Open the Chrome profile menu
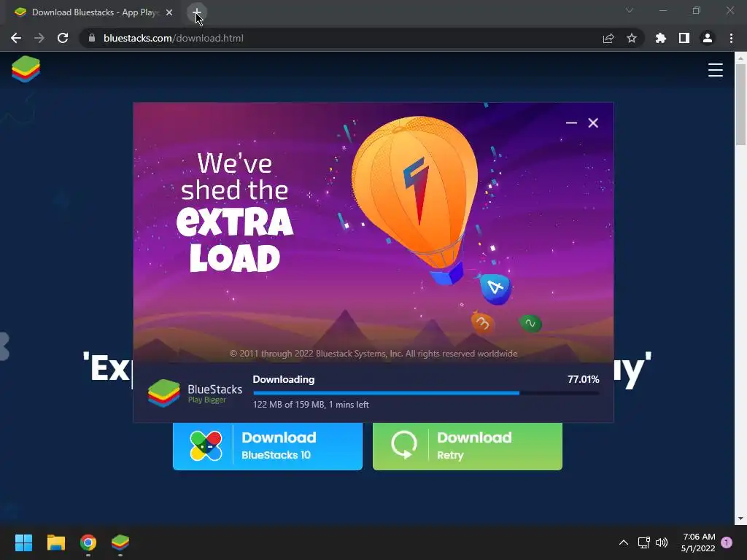This screenshot has height=560, width=747. (708, 38)
